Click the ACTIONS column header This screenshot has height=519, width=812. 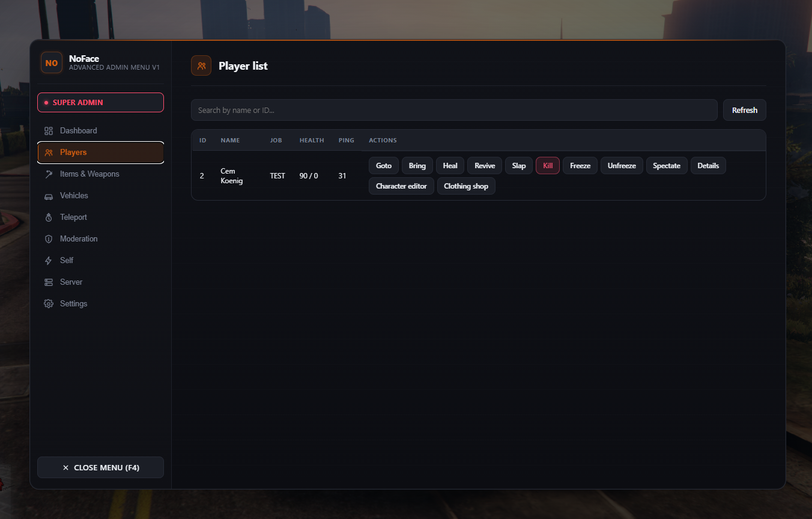(x=383, y=141)
